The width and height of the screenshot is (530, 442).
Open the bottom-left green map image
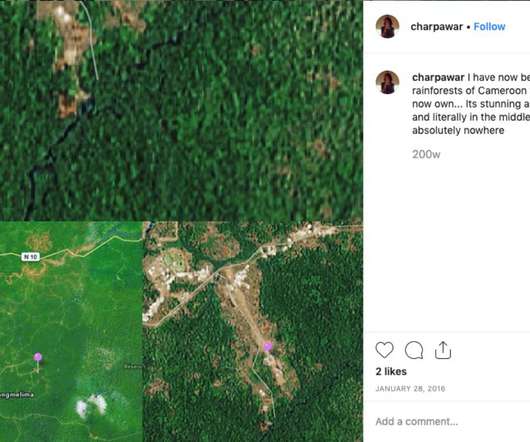click(72, 332)
